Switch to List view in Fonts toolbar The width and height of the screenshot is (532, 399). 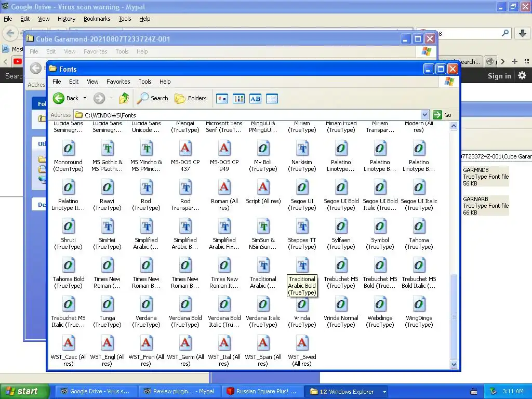[238, 99]
